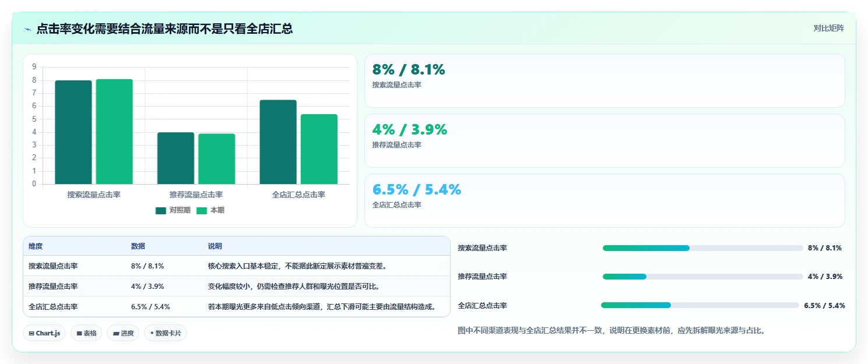868x364 pixels.
Task: Toggle the 对照期 legend swatch
Action: tap(161, 210)
